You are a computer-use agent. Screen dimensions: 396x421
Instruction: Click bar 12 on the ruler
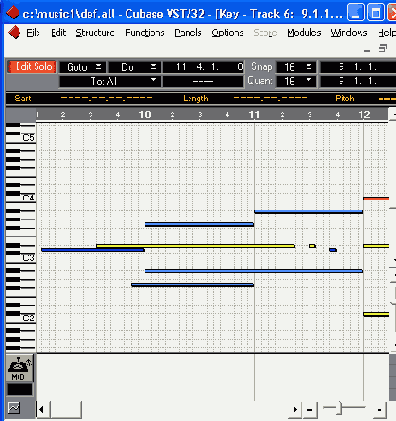pos(364,115)
